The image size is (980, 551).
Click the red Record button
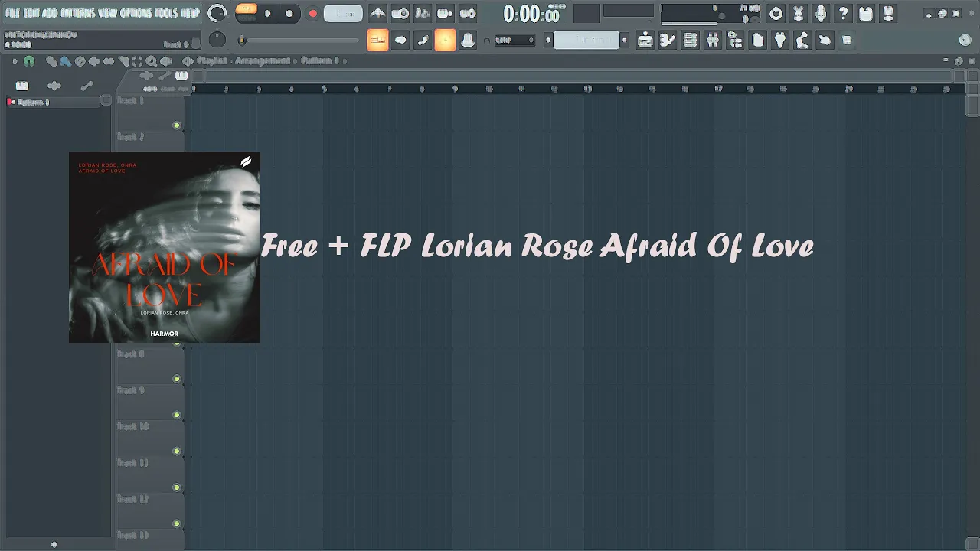tap(313, 13)
